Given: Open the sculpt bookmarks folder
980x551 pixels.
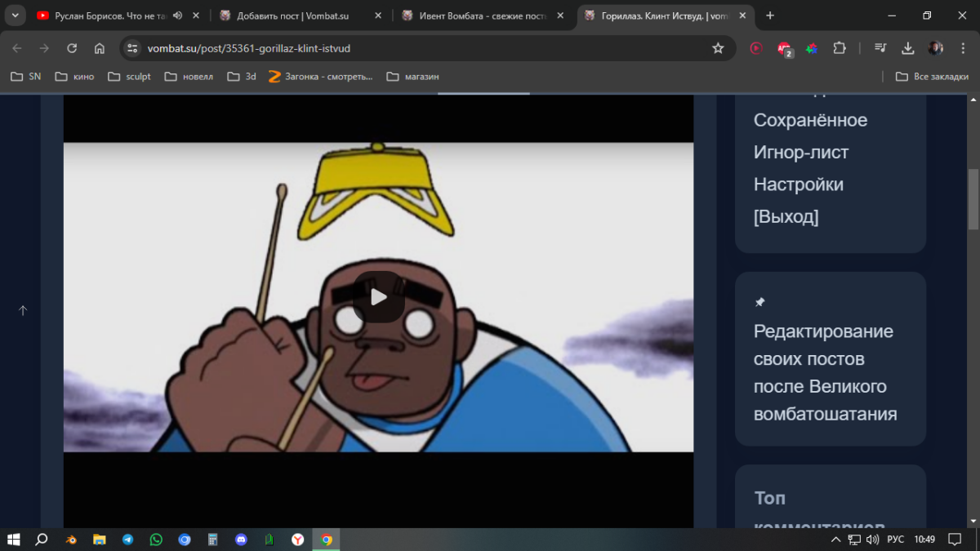Looking at the screenshot, I should pos(129,77).
